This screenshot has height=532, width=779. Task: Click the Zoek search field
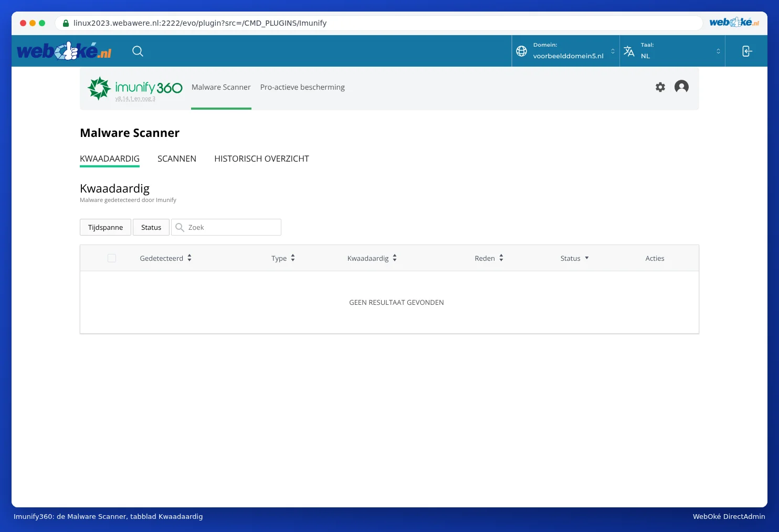[226, 227]
